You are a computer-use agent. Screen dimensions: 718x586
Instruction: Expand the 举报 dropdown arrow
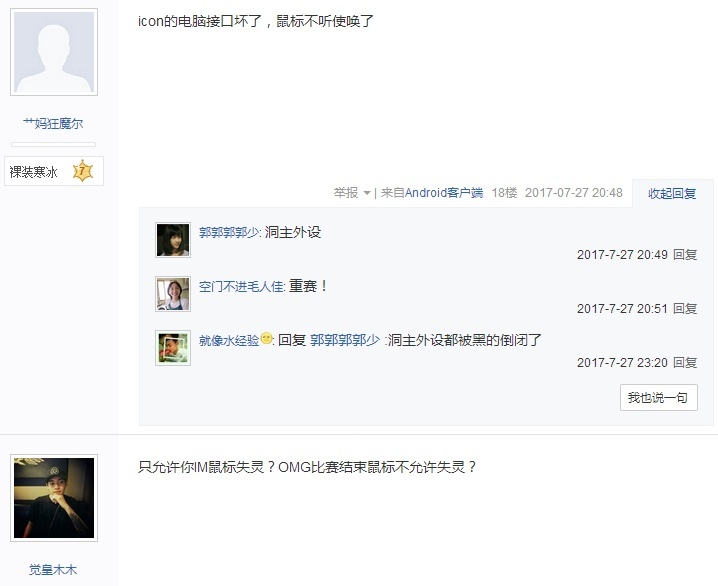click(x=367, y=193)
